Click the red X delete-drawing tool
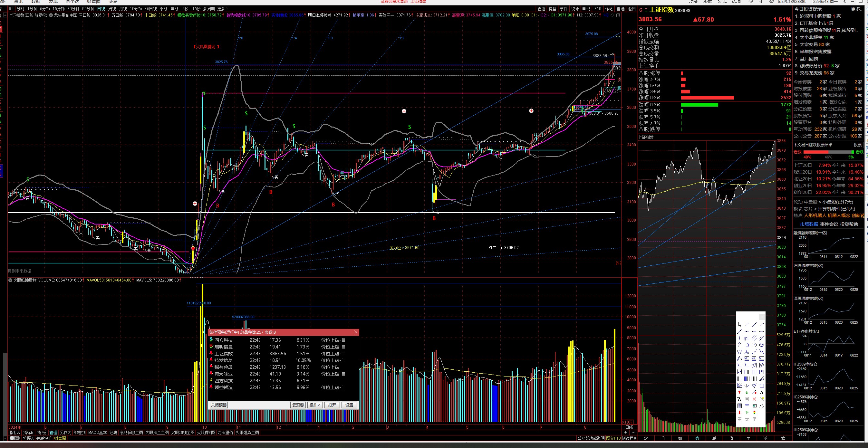Image resolution: width=868 pixels, height=448 pixels. click(755, 399)
